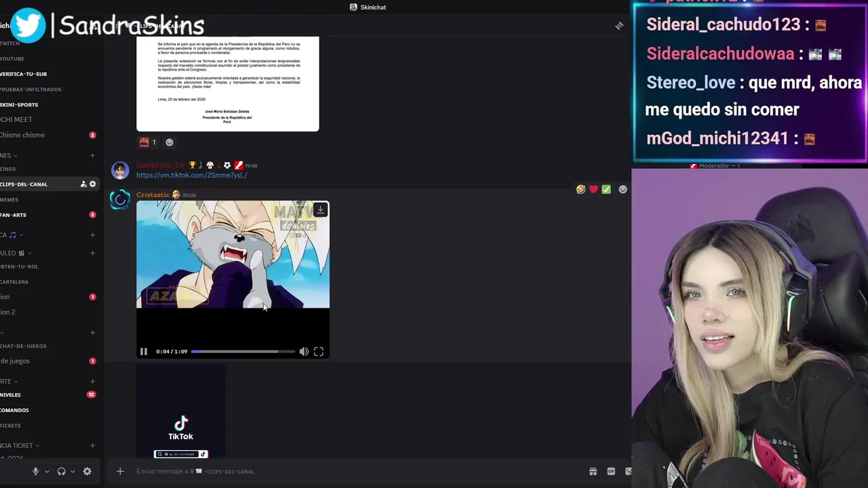Open emoji picker in the message hover toolbar
Viewport: 868px width, 488px height.
tap(623, 190)
